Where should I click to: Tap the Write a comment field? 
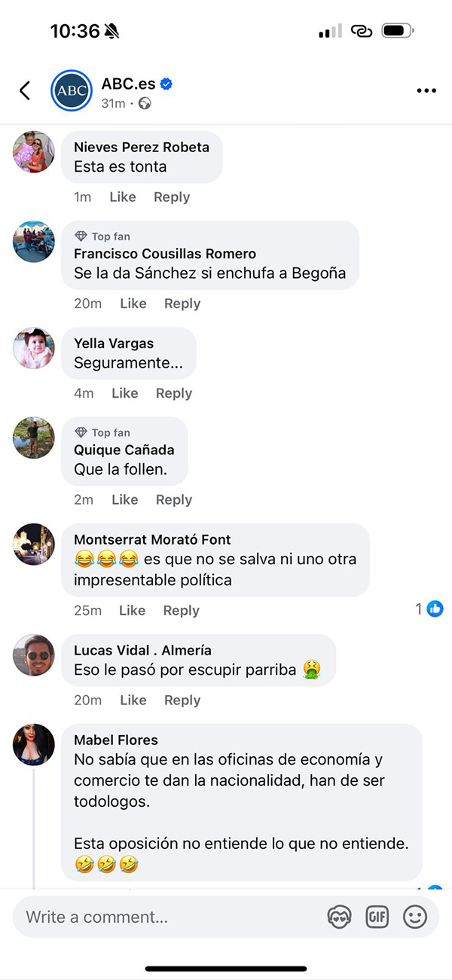[x=166, y=917]
